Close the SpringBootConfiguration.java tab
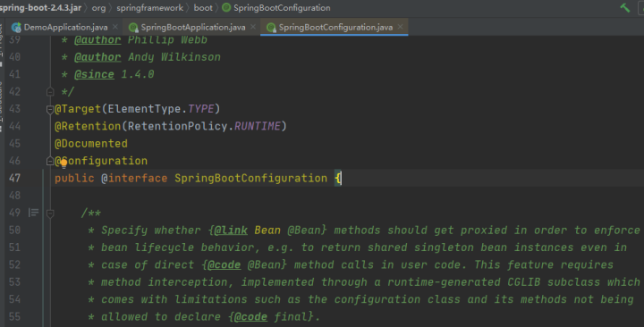The image size is (644, 327). click(x=400, y=27)
